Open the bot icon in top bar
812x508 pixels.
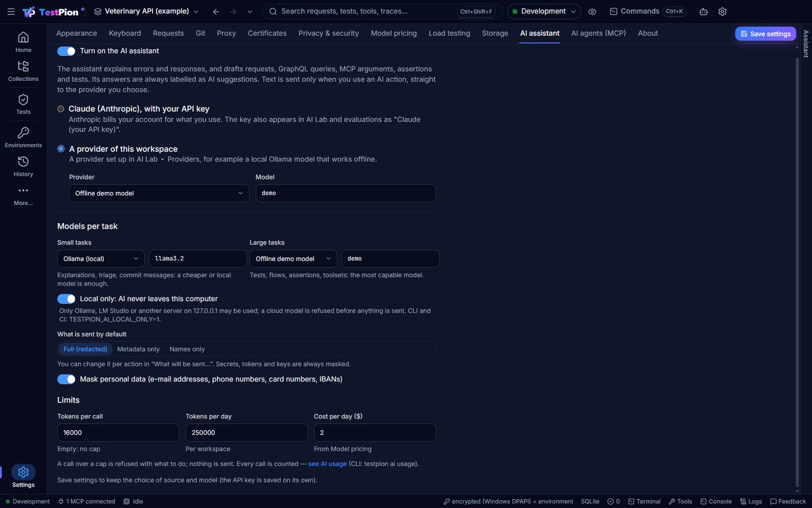click(703, 11)
